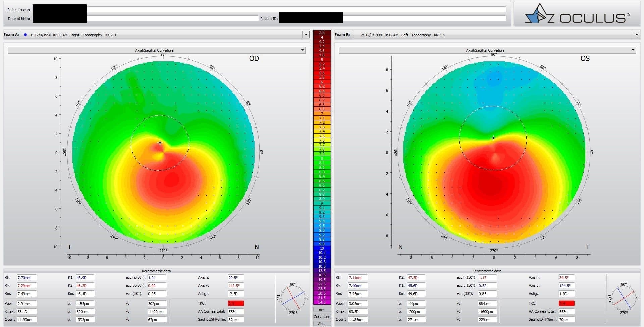Click the 10 color scale step
Viewport: 644px width, 327px height.
point(322,248)
